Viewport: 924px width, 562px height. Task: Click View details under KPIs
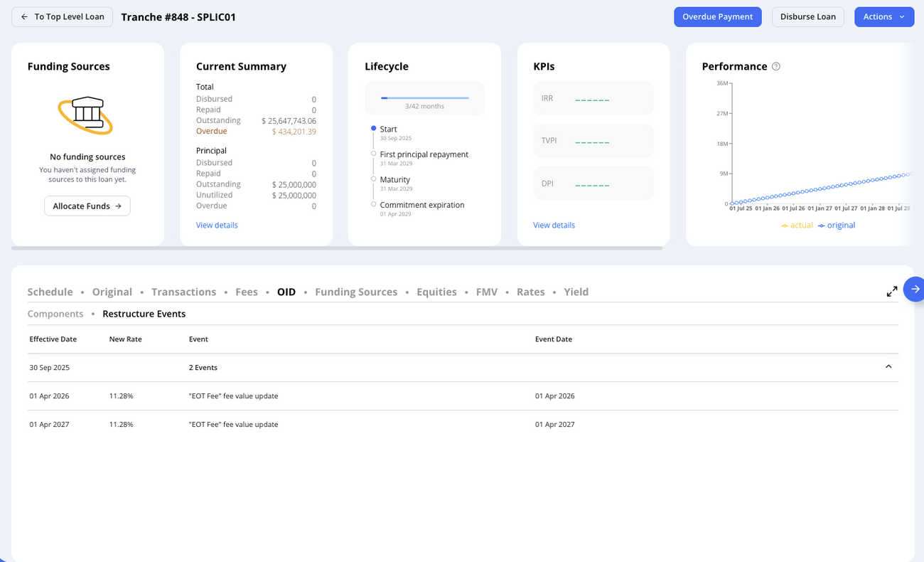554,225
